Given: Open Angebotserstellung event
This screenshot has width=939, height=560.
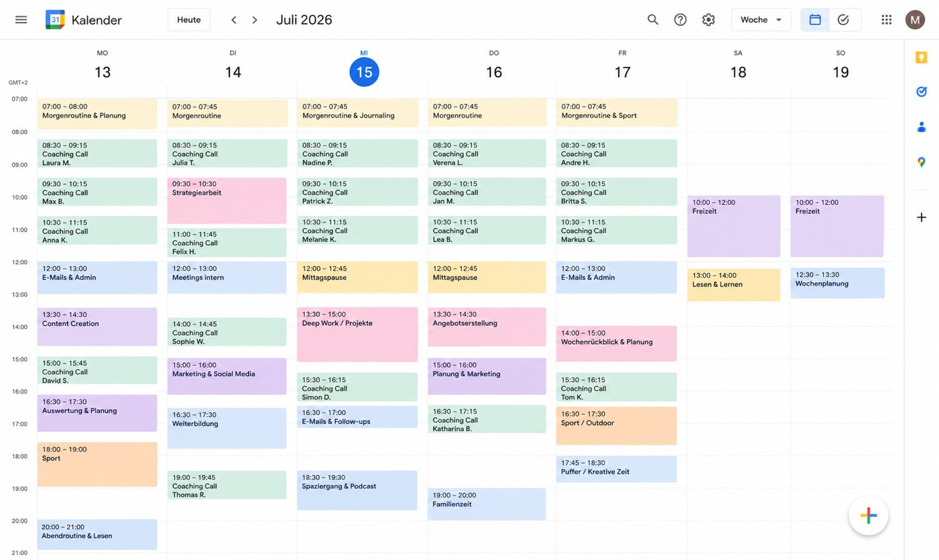Looking at the screenshot, I should click(x=487, y=327).
